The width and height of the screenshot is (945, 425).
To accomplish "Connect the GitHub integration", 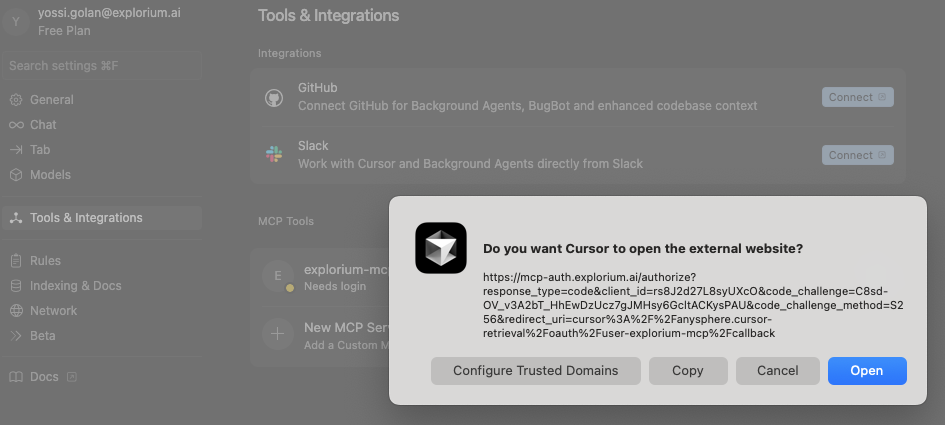I will (858, 97).
